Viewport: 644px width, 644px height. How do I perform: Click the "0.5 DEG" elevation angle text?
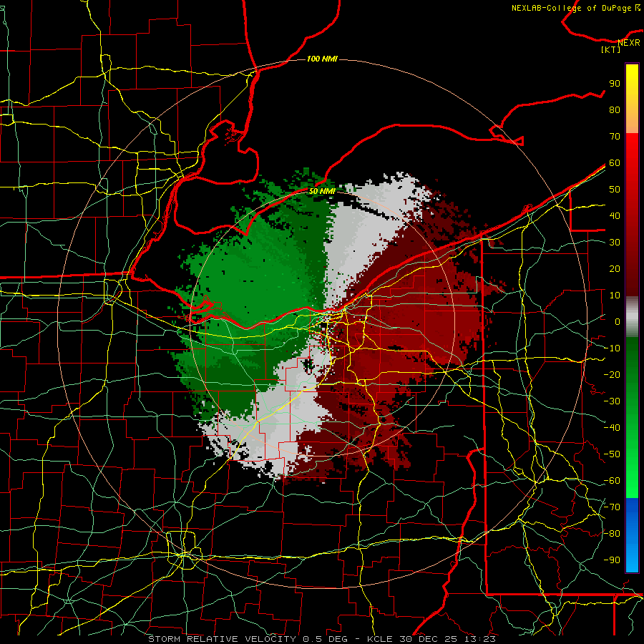(325, 639)
